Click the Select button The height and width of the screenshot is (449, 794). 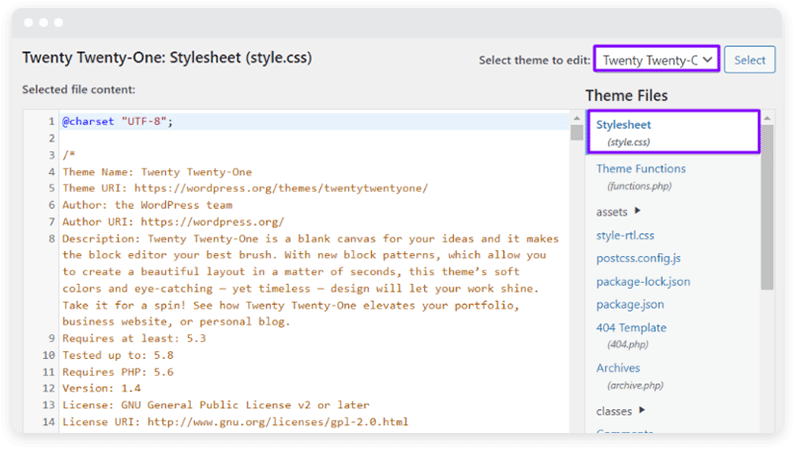pos(749,60)
